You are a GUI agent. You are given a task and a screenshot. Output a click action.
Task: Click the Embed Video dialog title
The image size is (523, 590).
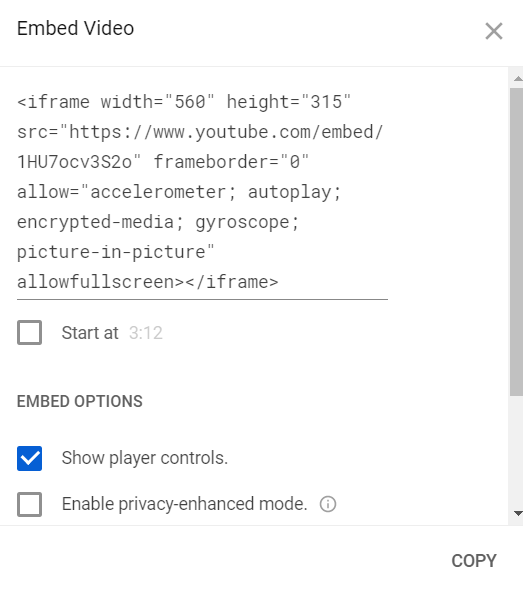pos(76,29)
